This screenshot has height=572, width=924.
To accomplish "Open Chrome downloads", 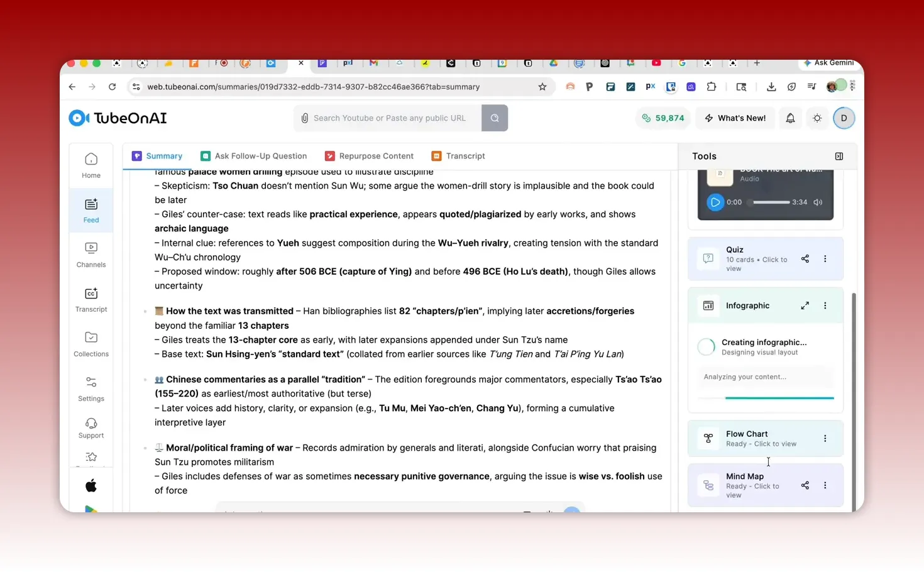I will pos(771,87).
